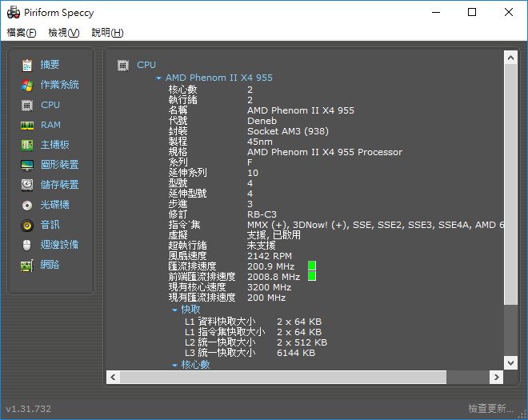Click the green indicator next to 200.9 MHz
The image size is (528, 420).
tap(312, 266)
